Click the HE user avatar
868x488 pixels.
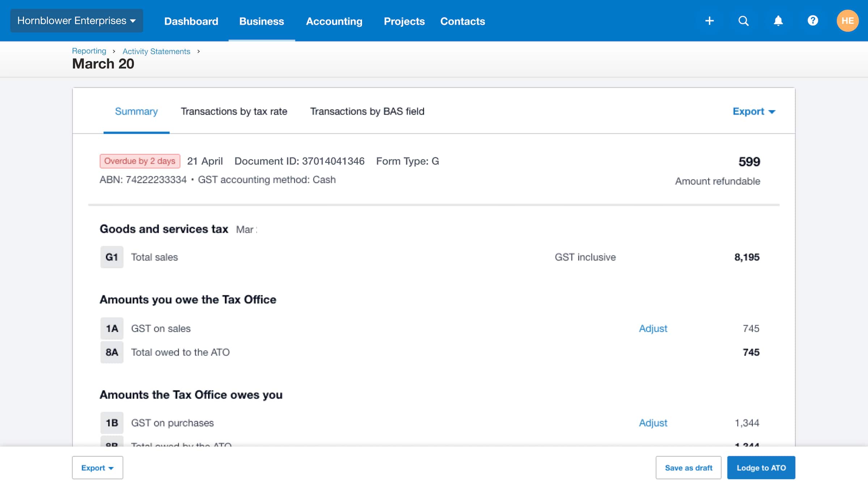point(848,21)
